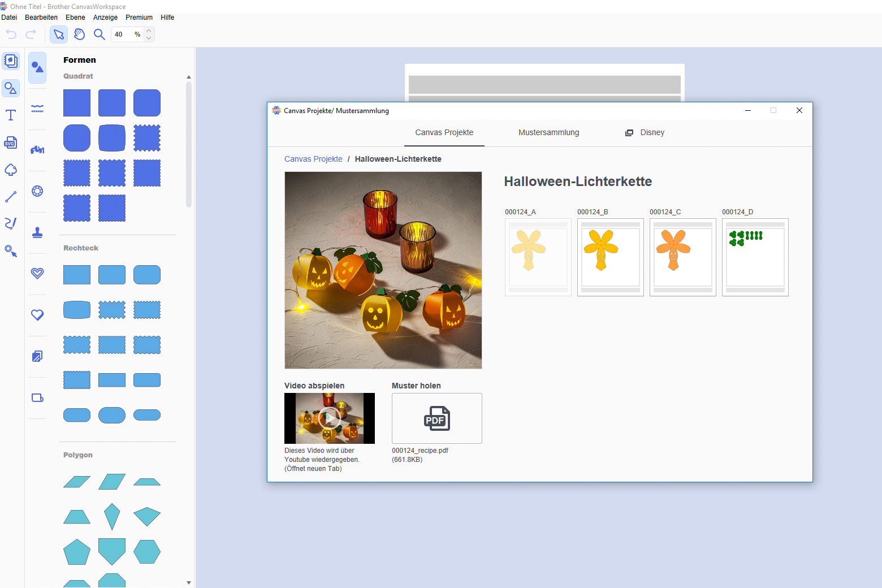The width and height of the screenshot is (882, 588).
Task: Open the 000124_D pattern thumbnail
Action: 755,257
